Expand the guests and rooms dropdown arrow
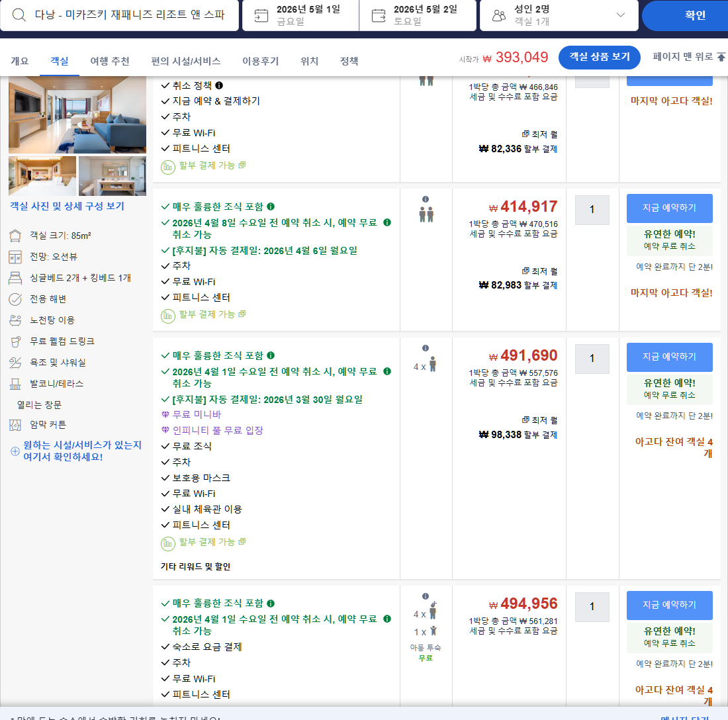This screenshot has height=720, width=728. point(620,15)
